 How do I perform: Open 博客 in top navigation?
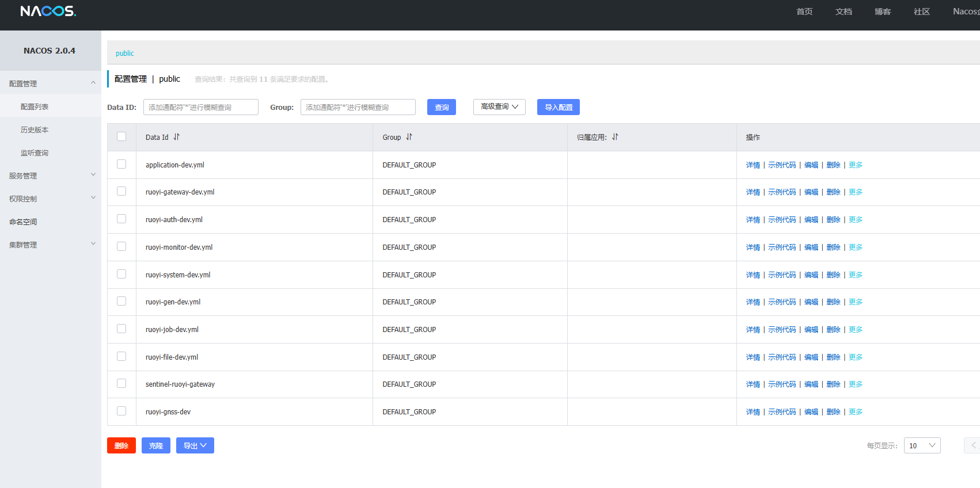[883, 12]
